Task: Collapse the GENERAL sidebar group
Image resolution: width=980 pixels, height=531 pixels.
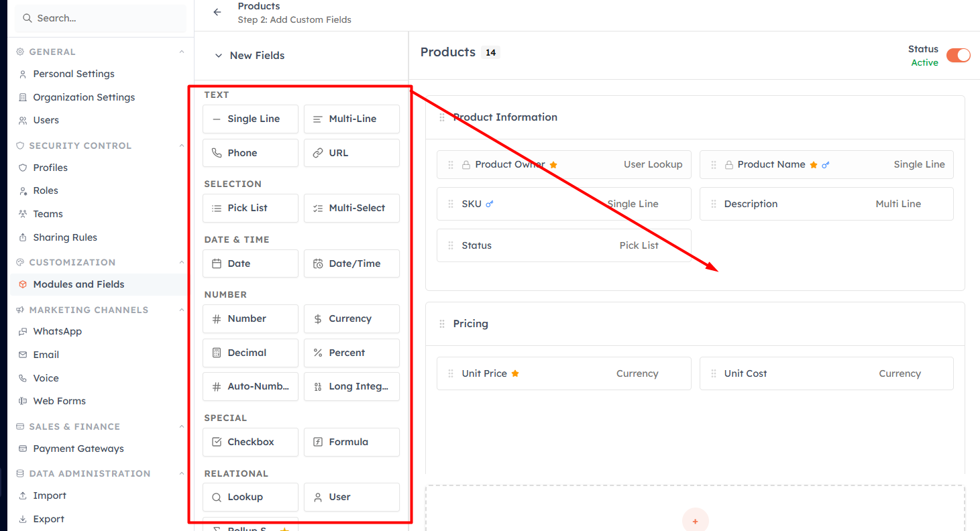Action: click(181, 52)
